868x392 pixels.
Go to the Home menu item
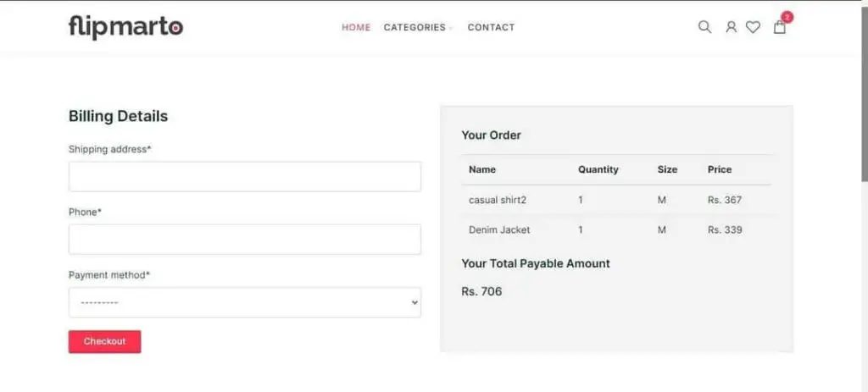[x=356, y=27]
